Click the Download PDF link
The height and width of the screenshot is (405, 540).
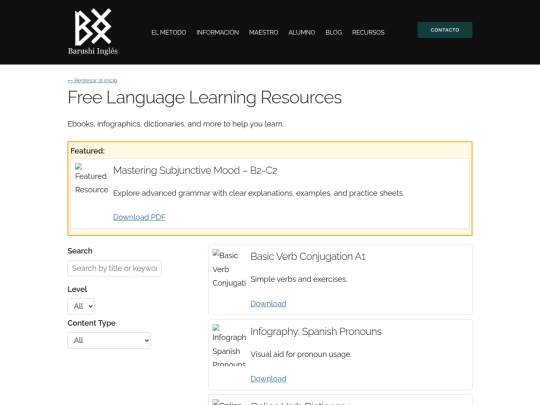(139, 217)
